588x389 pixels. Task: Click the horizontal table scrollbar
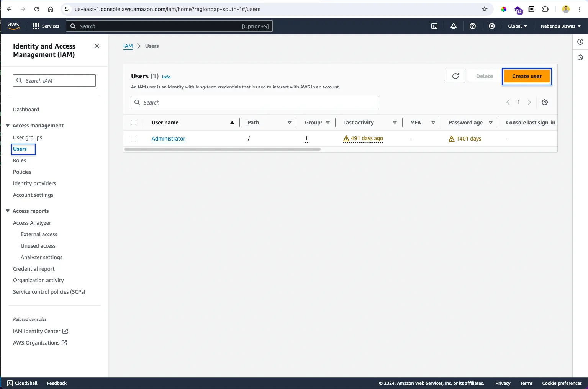click(223, 149)
